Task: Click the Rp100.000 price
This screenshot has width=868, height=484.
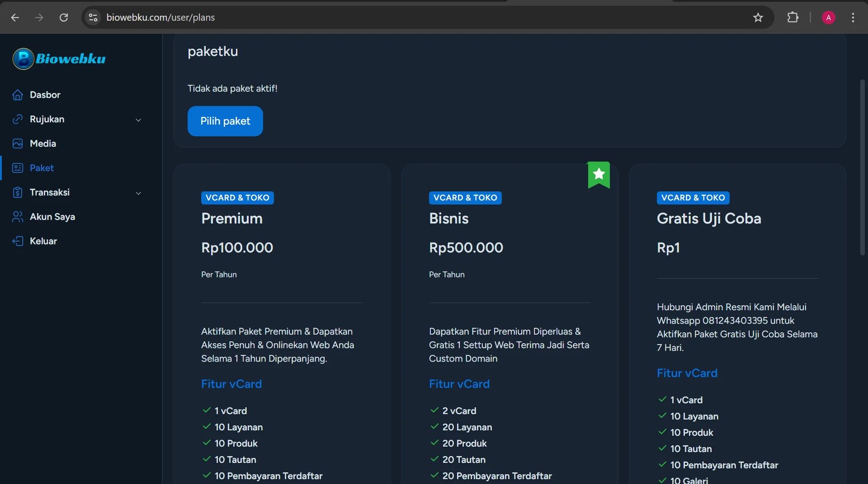Action: (237, 248)
